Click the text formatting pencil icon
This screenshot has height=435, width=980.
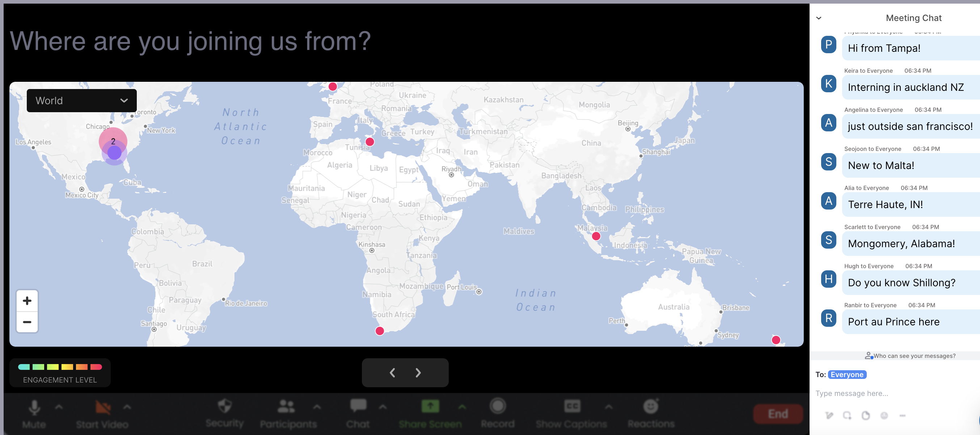(829, 415)
